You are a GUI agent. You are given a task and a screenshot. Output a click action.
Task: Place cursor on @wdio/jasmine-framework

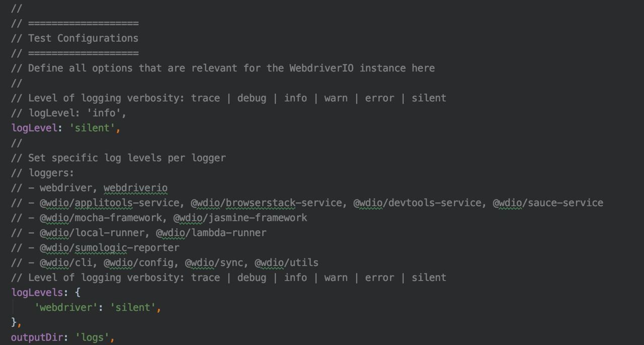click(240, 218)
